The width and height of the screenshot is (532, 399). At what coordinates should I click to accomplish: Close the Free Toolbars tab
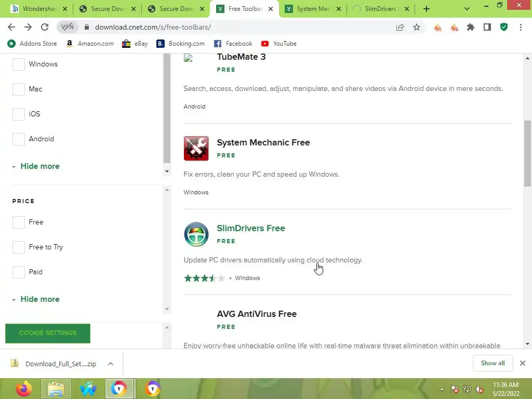tap(270, 9)
